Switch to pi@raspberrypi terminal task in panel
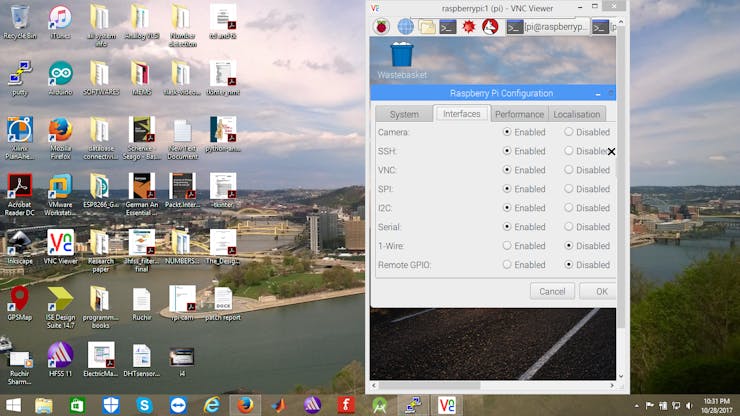Screen dimensions: 740x416 click(x=547, y=27)
